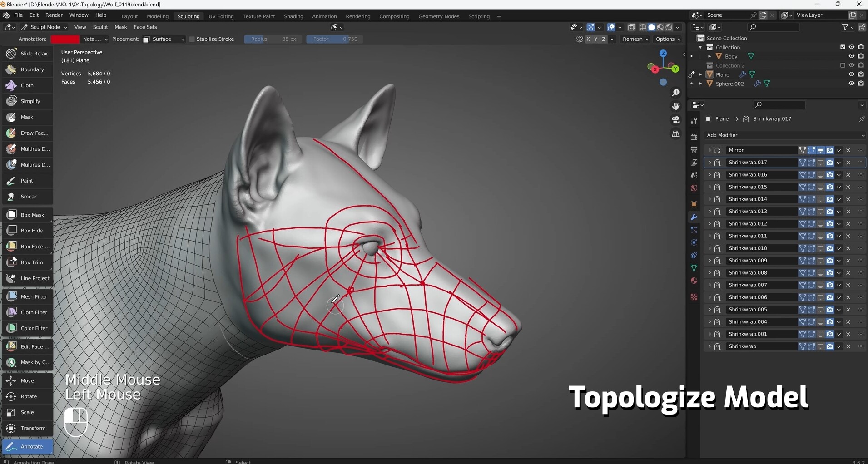
Task: Open the Sculpt menu
Action: click(100, 27)
